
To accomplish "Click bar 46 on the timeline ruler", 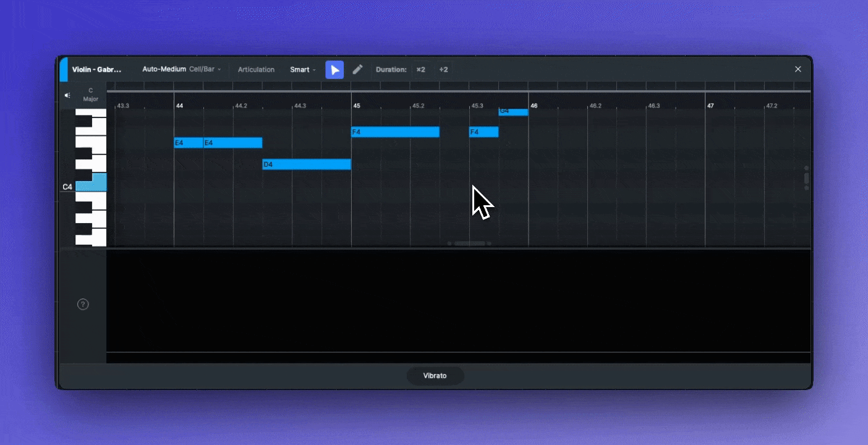I will coord(534,106).
